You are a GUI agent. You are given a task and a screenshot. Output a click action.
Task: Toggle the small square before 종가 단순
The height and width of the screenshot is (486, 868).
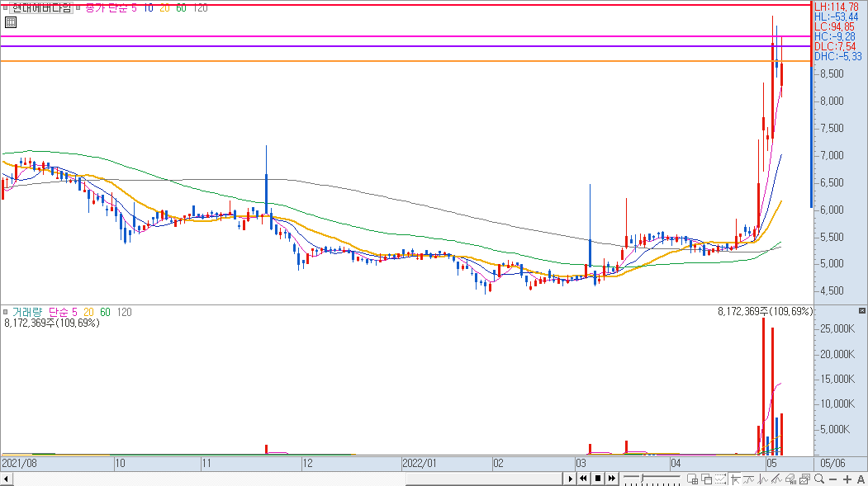point(78,7)
